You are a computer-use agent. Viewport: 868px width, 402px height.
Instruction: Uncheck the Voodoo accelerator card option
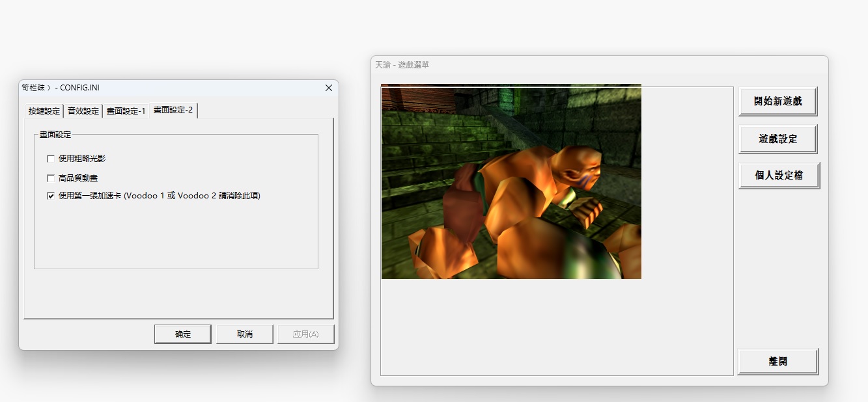coord(51,196)
